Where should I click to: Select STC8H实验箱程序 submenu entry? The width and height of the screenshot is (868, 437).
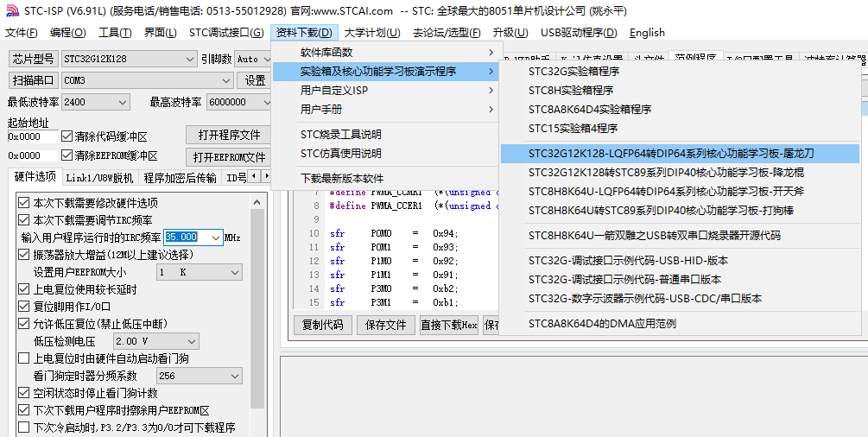click(x=681, y=91)
